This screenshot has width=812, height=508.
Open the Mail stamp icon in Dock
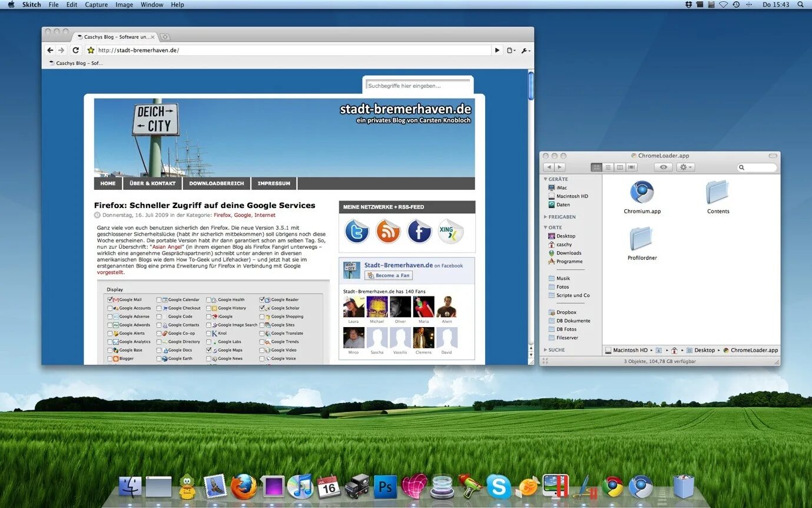[x=215, y=487]
